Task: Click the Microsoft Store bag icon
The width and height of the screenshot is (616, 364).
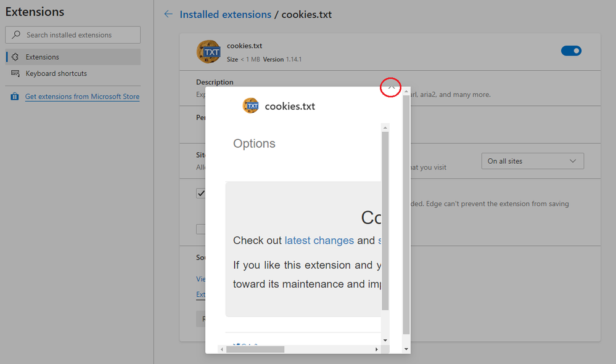Action: [15, 97]
